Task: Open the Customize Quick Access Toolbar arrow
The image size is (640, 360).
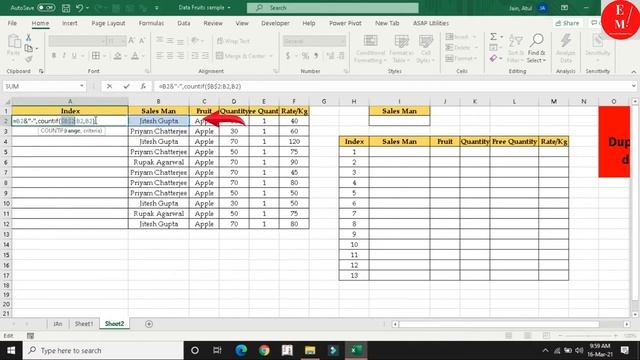Action: 156,8
